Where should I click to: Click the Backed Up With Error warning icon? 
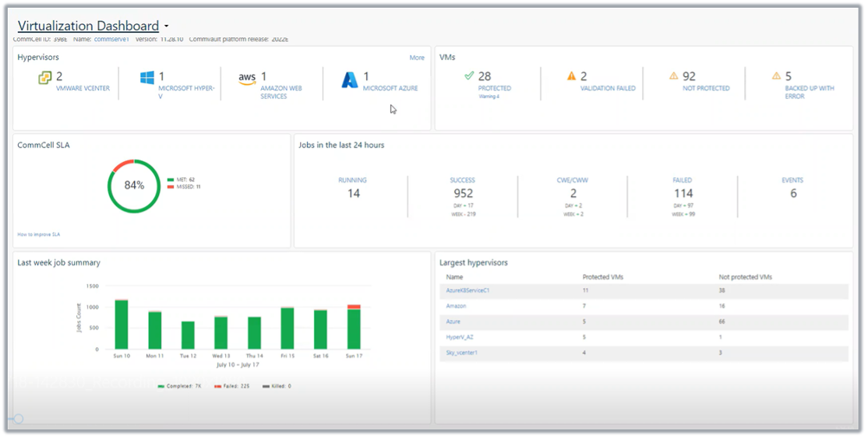776,76
